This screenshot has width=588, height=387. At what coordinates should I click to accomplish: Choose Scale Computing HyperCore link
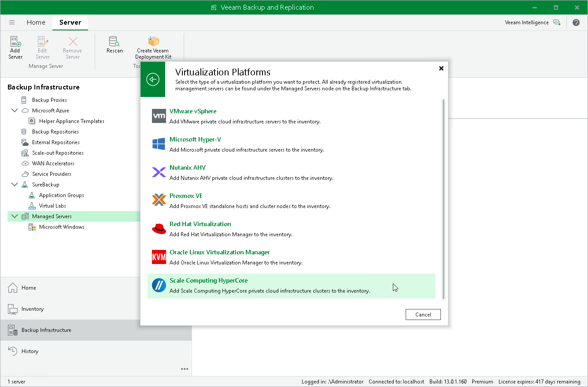pyautogui.click(x=209, y=281)
